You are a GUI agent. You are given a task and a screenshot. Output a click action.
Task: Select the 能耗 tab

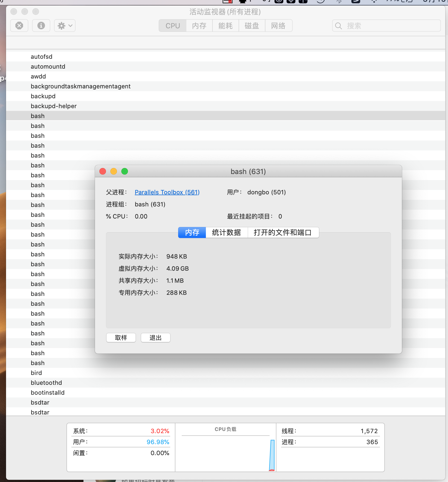coord(225,26)
